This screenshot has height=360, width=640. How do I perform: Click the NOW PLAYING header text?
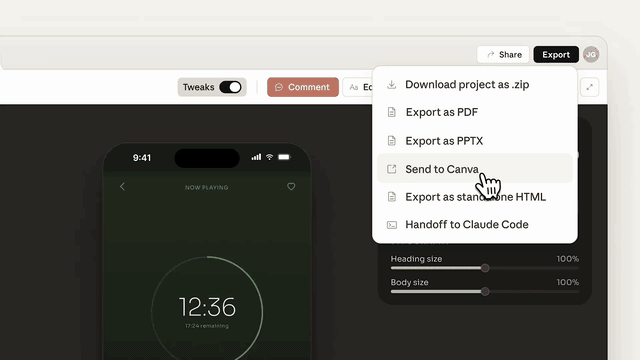pos(207,187)
